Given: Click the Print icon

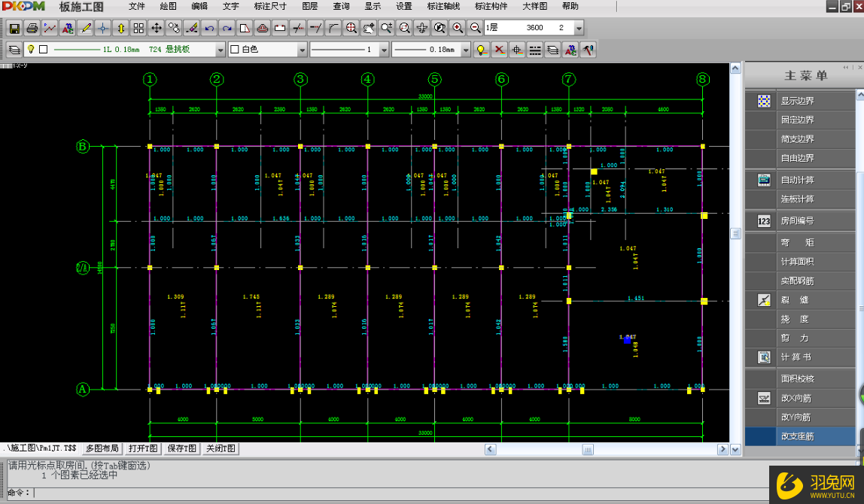Looking at the screenshot, I should tap(32, 29).
